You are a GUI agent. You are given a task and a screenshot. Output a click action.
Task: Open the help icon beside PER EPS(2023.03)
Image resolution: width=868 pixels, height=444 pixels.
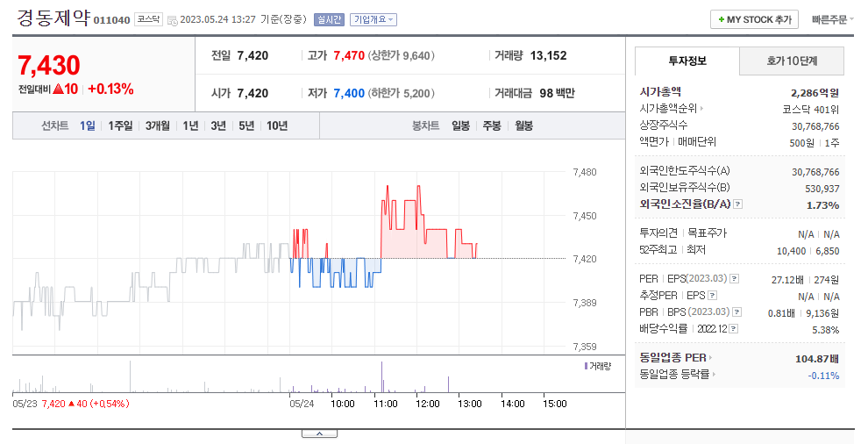tap(734, 279)
